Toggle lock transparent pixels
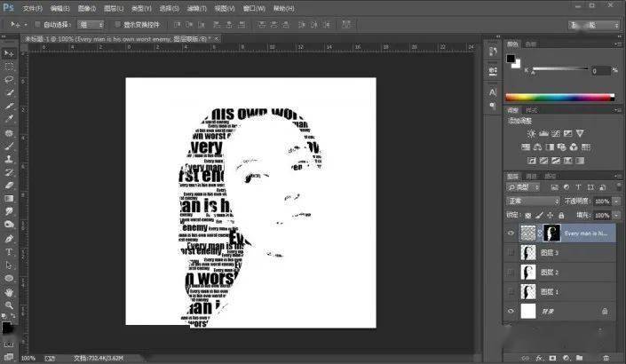This screenshot has width=626, height=364. coord(527,215)
